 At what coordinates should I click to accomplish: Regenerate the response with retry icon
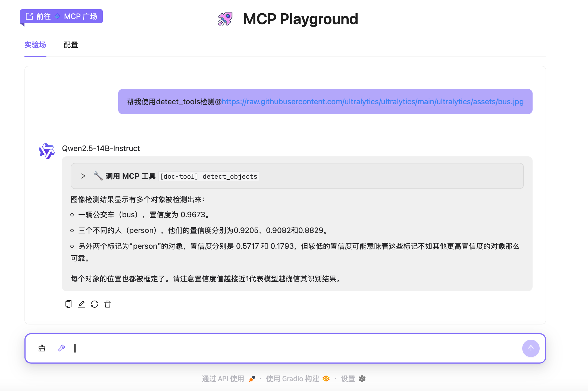pyautogui.click(x=95, y=304)
